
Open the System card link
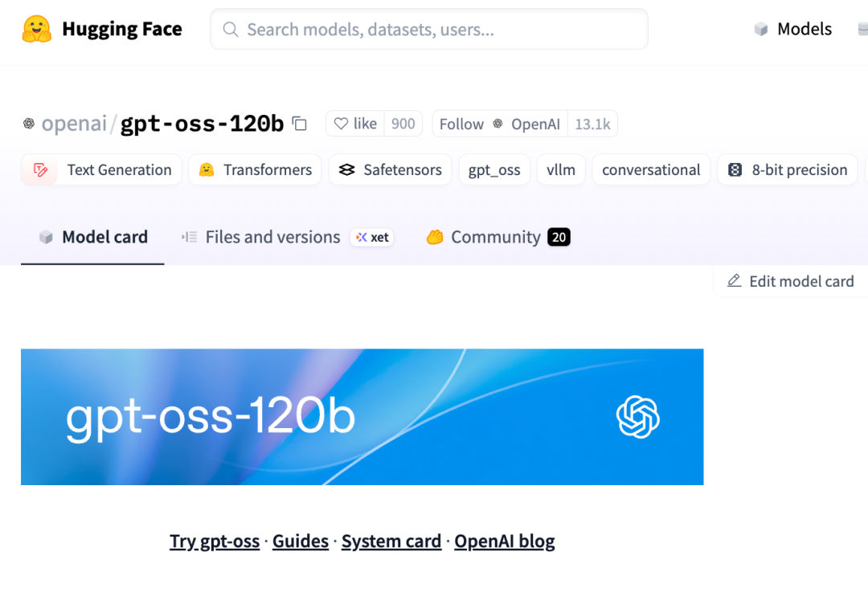tap(391, 541)
